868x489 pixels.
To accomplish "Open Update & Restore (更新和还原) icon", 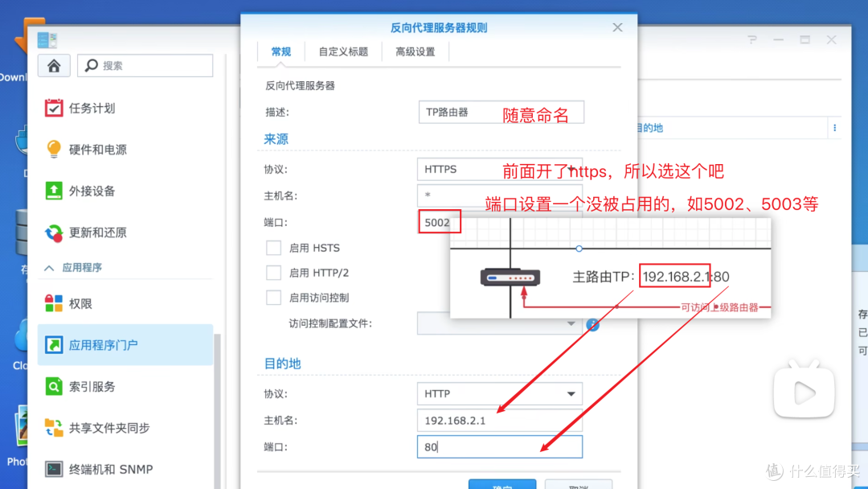I will tap(54, 232).
